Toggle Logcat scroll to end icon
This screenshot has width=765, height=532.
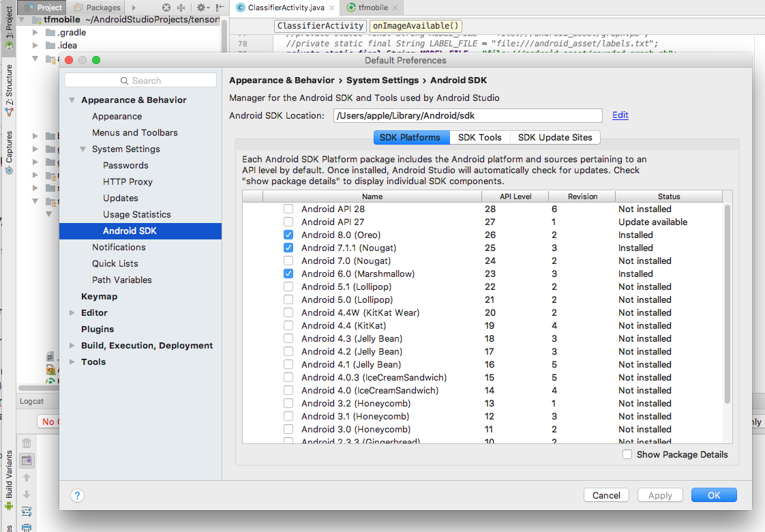coord(27,460)
